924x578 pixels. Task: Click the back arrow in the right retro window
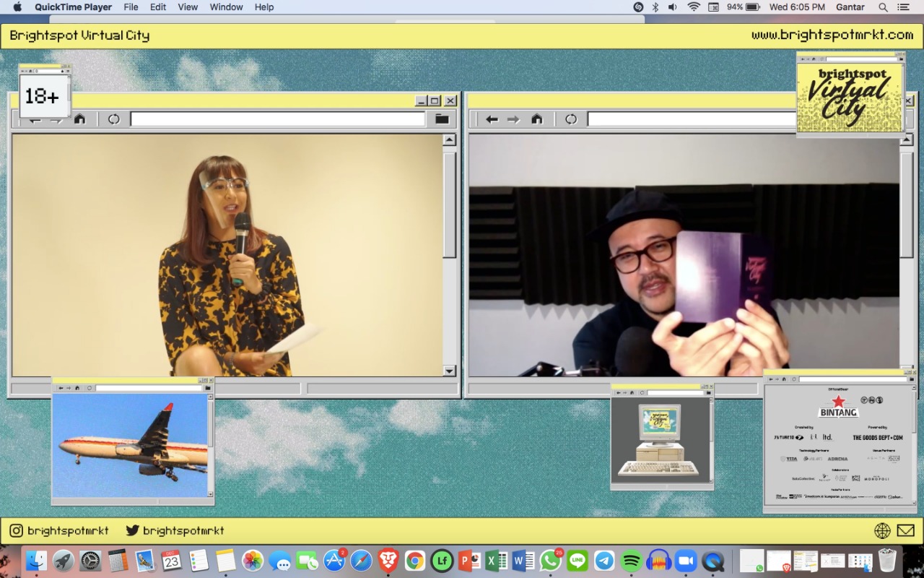coord(492,119)
